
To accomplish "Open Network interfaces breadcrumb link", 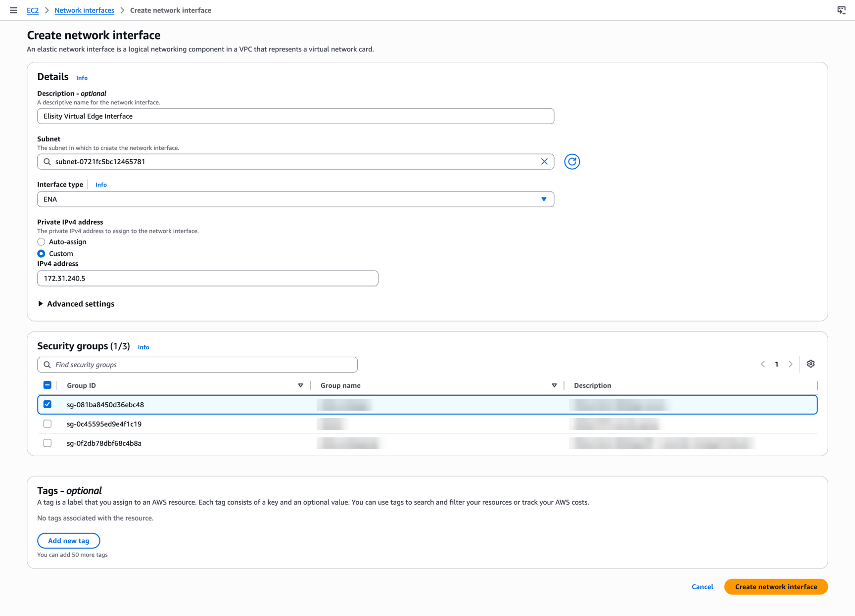I will [84, 10].
